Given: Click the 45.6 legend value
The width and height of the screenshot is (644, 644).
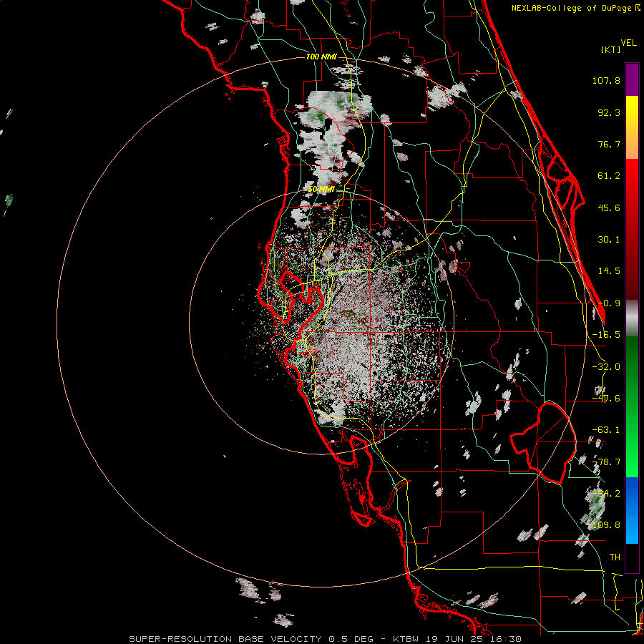Looking at the screenshot, I should point(609,208).
